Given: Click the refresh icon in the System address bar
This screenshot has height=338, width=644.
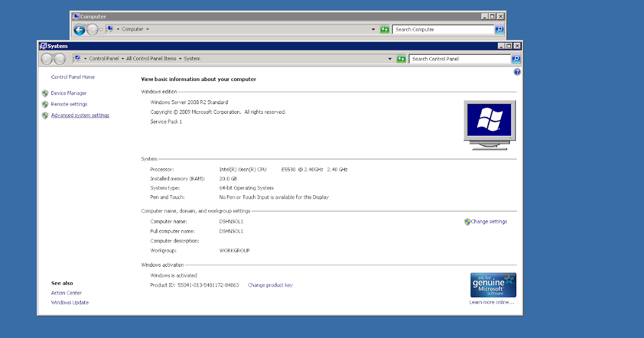Looking at the screenshot, I should tap(401, 58).
